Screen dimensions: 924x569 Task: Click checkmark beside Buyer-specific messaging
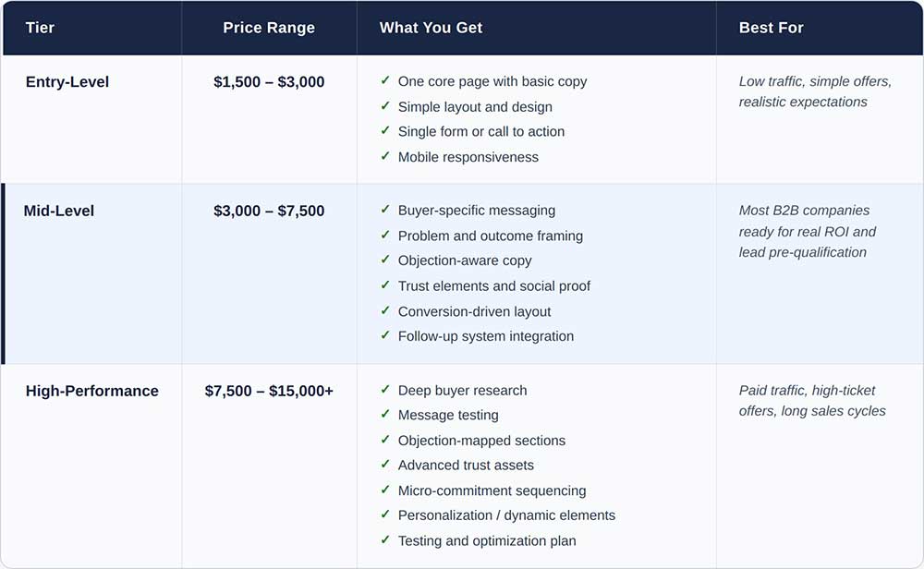(385, 211)
